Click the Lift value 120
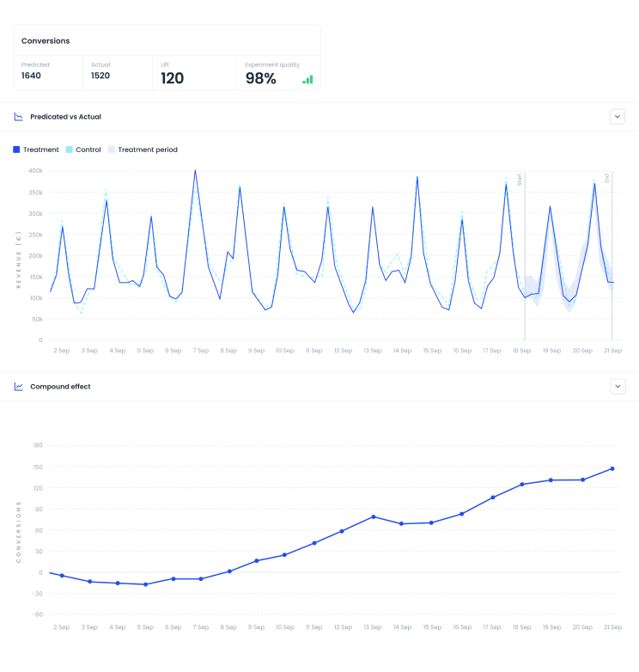Viewport: 639px width, 672px height. tap(172, 78)
